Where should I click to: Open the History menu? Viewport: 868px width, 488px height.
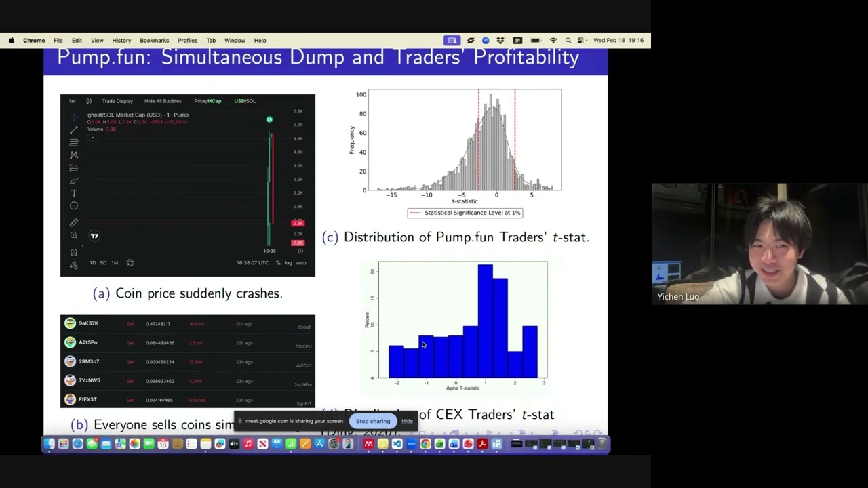coord(121,41)
